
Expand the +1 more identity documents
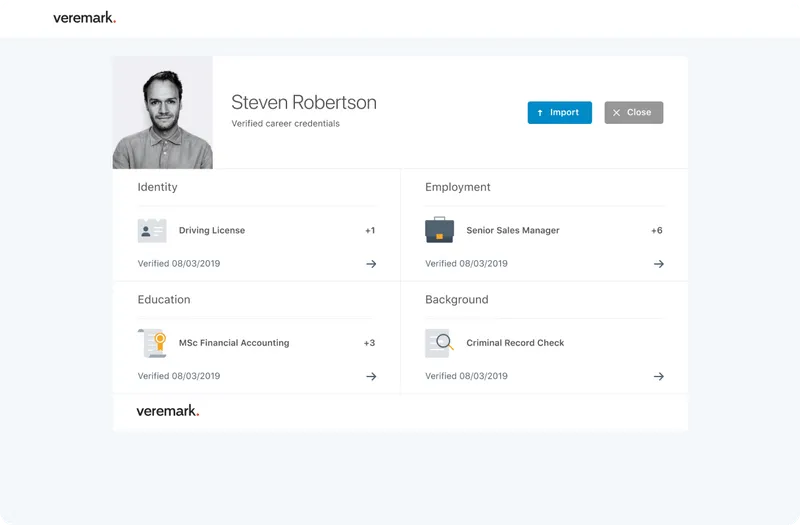370,231
